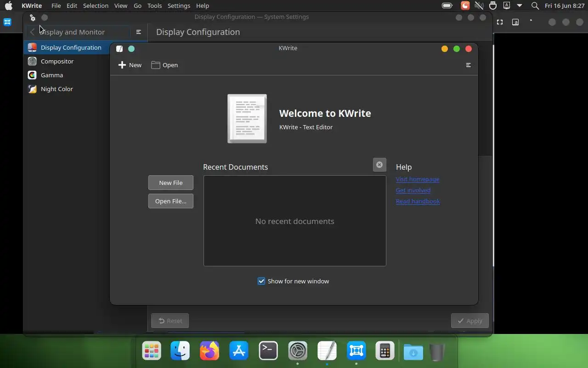Image resolution: width=588 pixels, height=368 pixels.
Task: Open Terminal from the dock
Action: (268, 351)
